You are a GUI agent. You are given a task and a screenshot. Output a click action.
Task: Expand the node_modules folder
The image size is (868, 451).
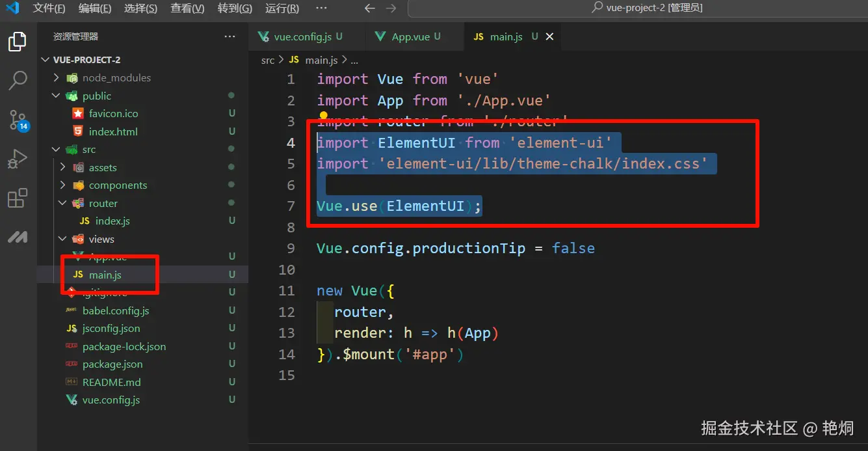click(x=57, y=77)
